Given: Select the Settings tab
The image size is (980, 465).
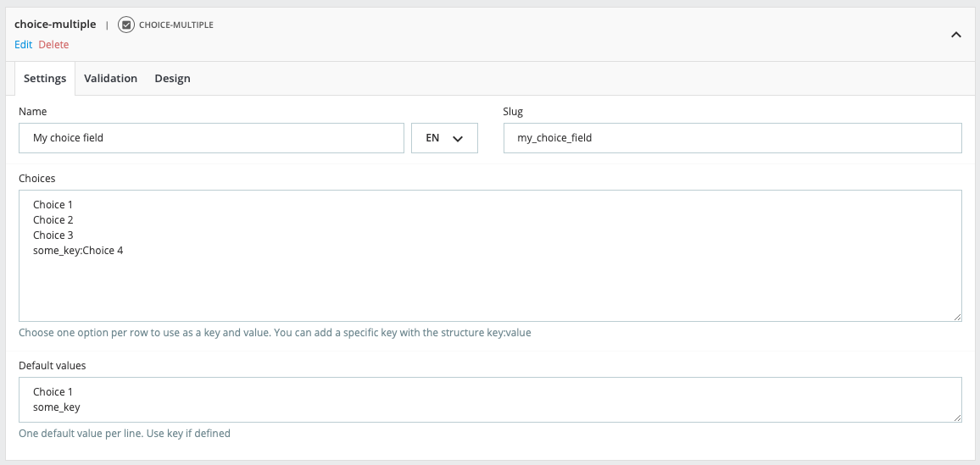Looking at the screenshot, I should coord(45,79).
